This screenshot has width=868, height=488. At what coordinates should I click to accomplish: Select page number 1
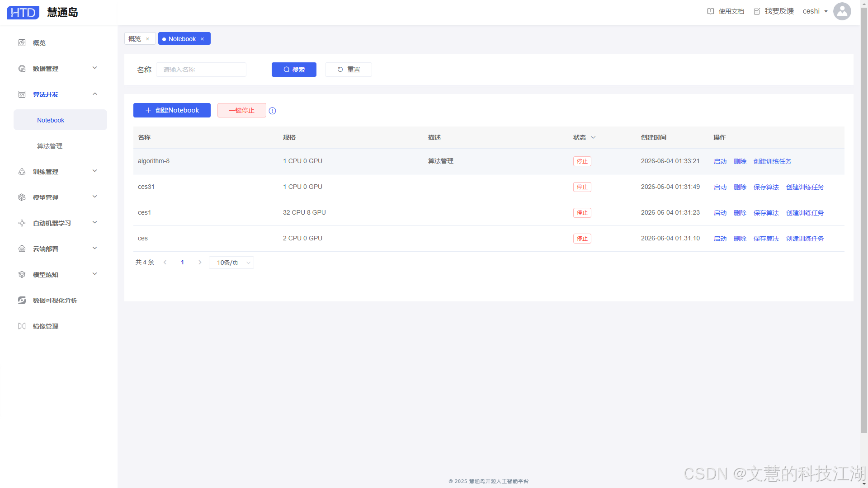[182, 263]
